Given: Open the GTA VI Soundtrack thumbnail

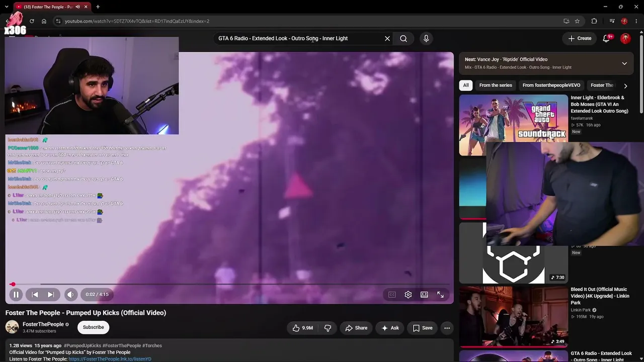Looking at the screenshot, I should tap(513, 119).
